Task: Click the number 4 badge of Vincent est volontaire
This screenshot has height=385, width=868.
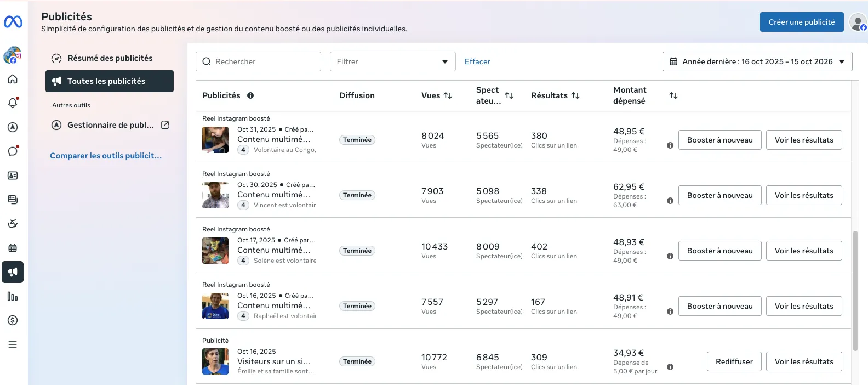Action: tap(243, 205)
